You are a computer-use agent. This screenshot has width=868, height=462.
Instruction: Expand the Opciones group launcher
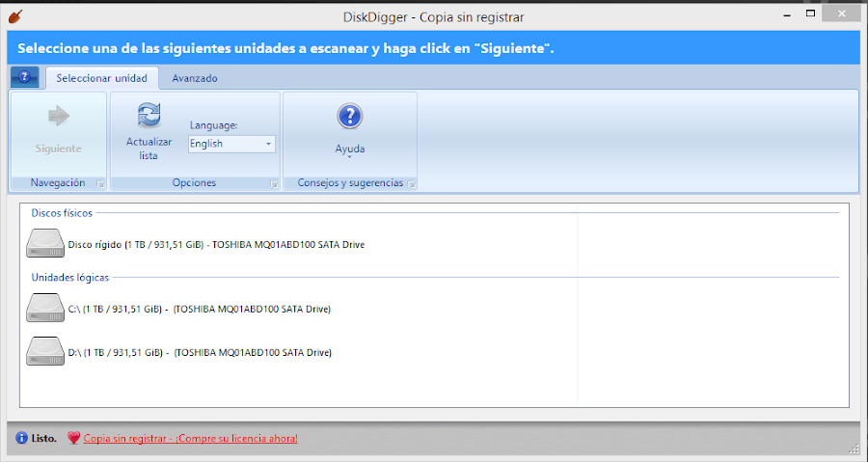[274, 183]
